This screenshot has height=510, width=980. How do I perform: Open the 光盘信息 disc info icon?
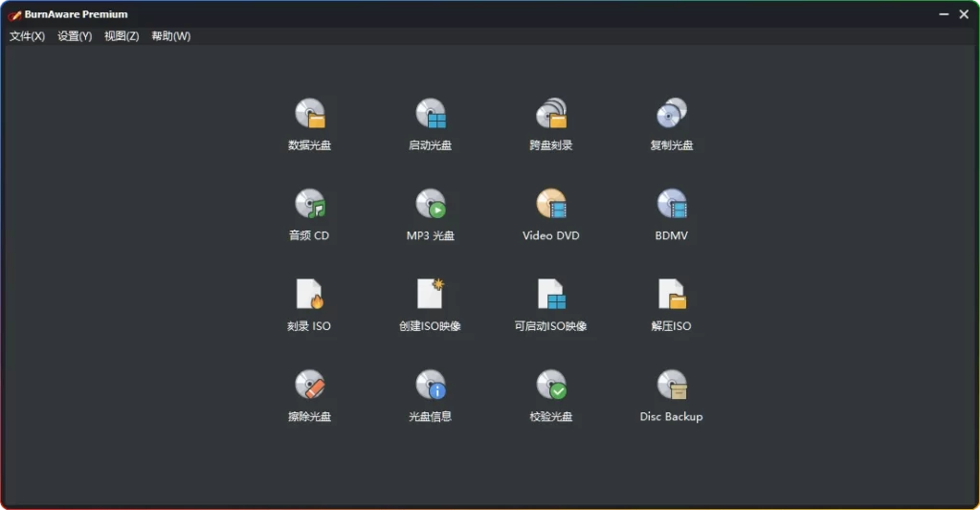point(431,385)
